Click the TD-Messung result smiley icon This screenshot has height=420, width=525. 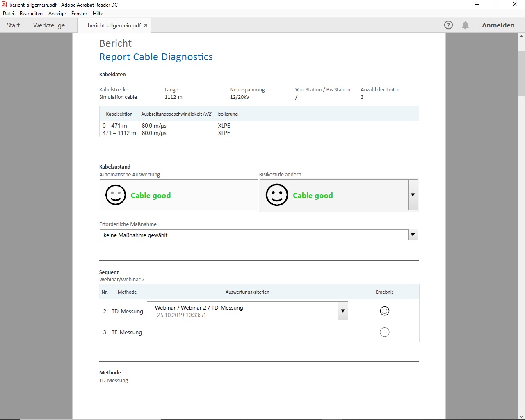click(x=384, y=311)
